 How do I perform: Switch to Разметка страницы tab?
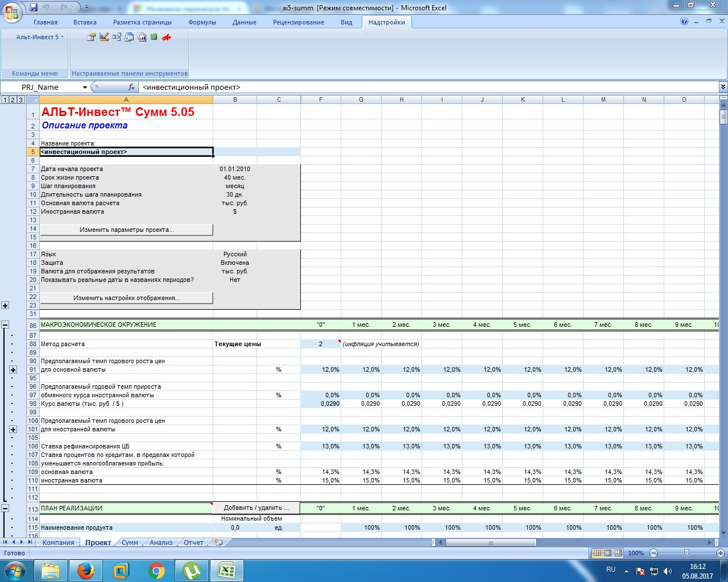click(142, 22)
